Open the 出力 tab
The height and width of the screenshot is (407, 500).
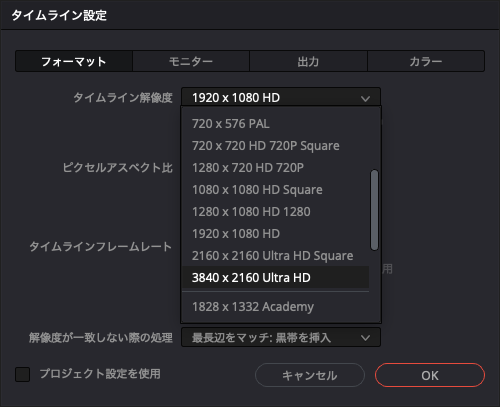(x=308, y=61)
